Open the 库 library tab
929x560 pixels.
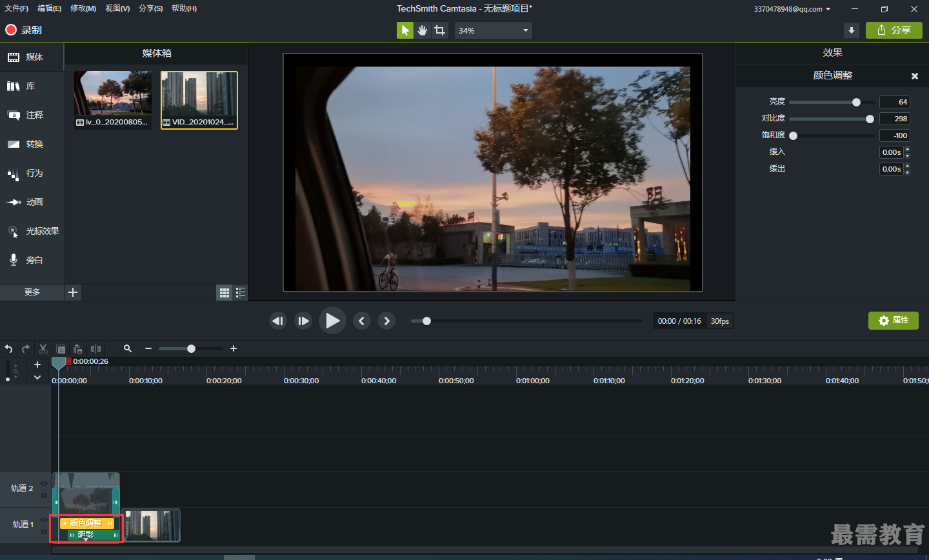coord(32,86)
